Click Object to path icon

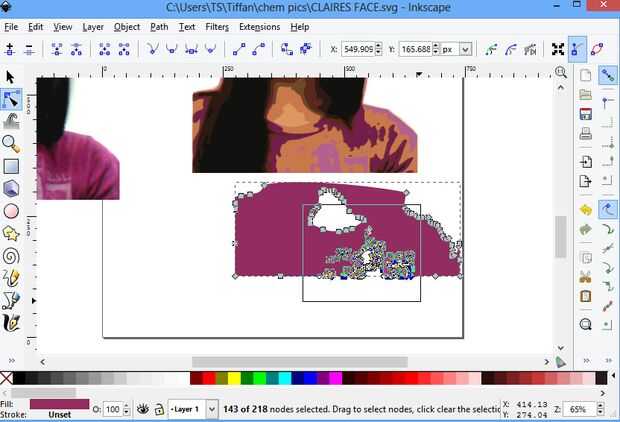287,49
